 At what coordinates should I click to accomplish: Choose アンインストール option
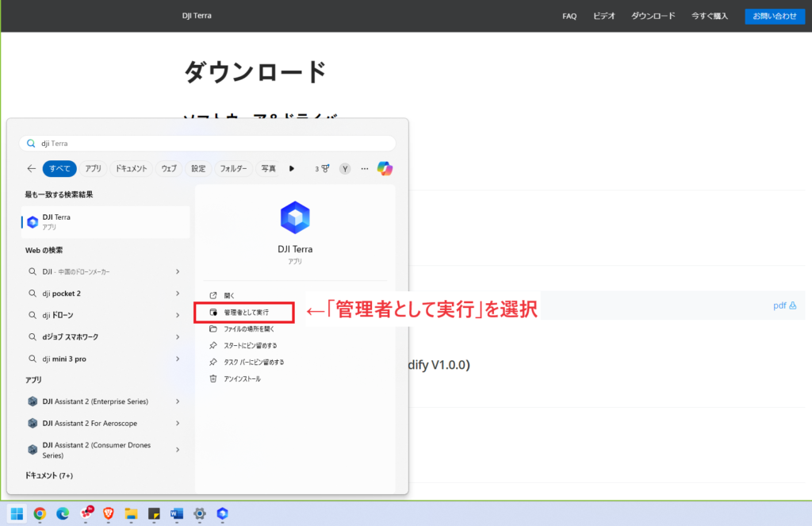coord(295,378)
